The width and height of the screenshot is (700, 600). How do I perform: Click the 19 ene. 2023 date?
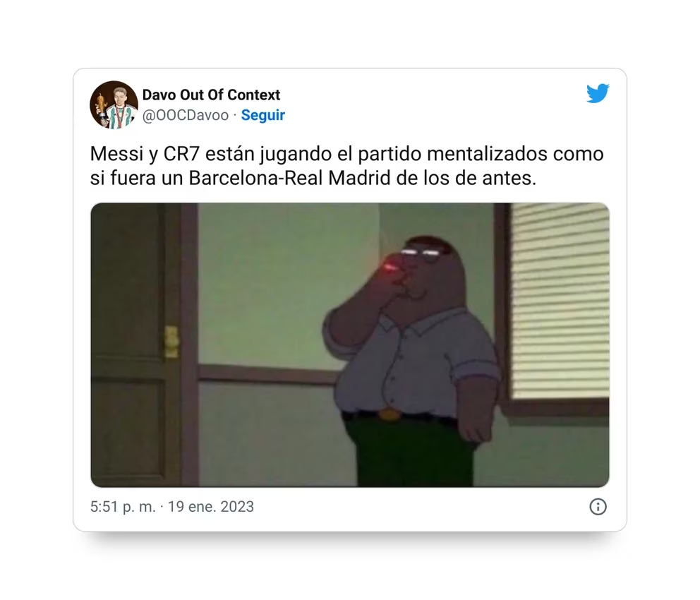click(x=211, y=507)
